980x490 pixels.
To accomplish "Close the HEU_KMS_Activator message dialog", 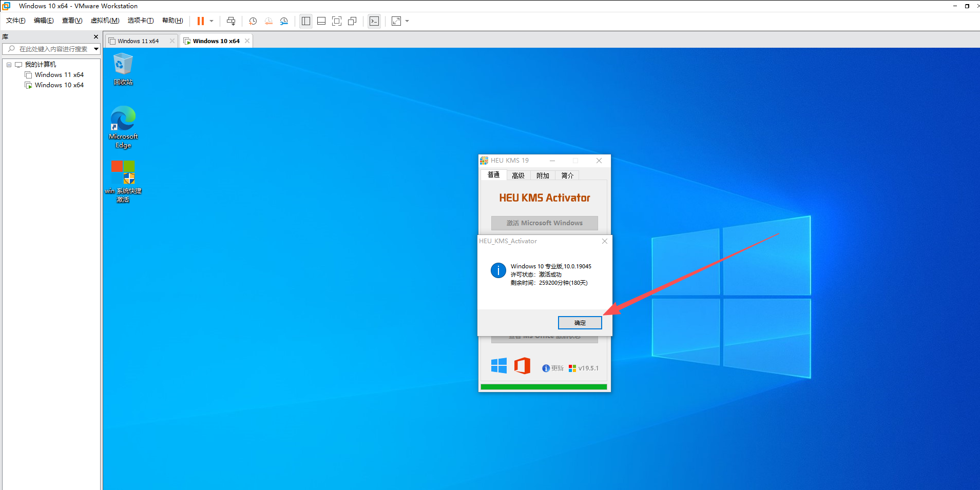I will coord(605,241).
